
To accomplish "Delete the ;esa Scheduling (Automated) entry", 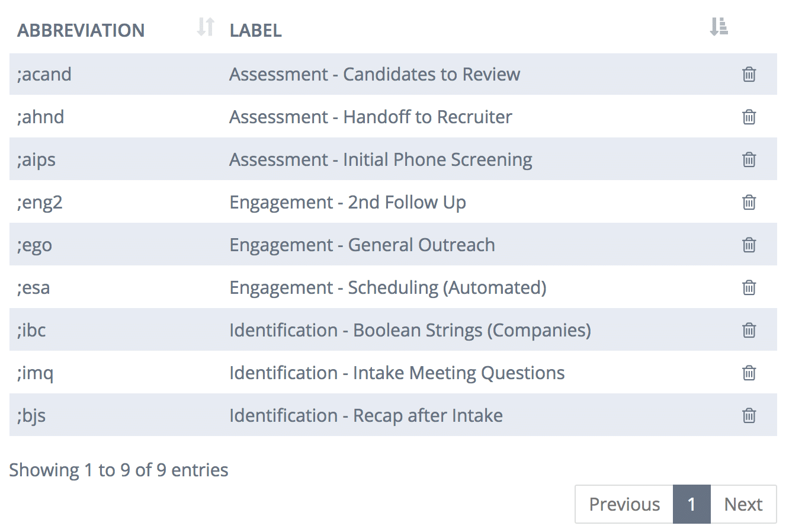I will pyautogui.click(x=749, y=287).
